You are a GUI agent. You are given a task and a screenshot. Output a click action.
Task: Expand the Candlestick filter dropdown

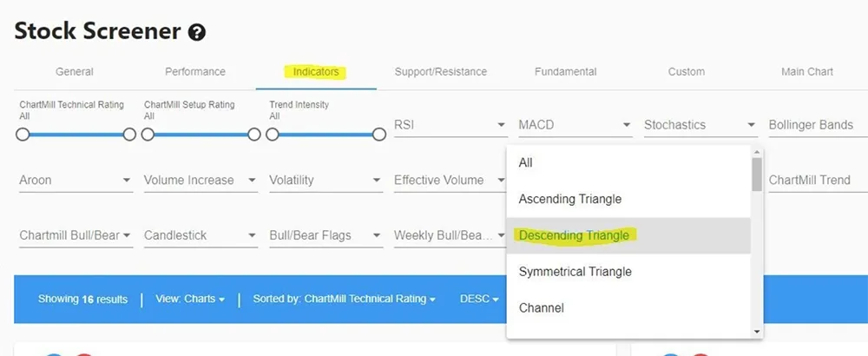(200, 235)
